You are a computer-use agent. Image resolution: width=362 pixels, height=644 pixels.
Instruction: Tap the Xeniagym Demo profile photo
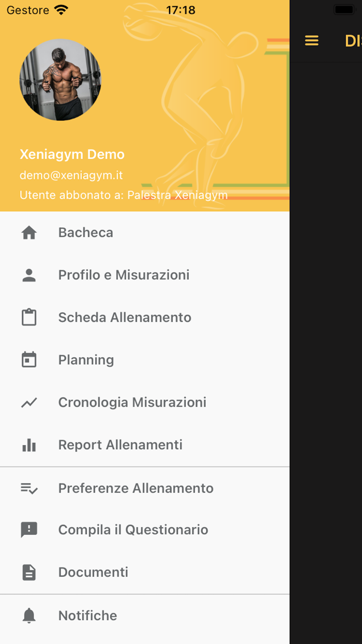pyautogui.click(x=60, y=80)
